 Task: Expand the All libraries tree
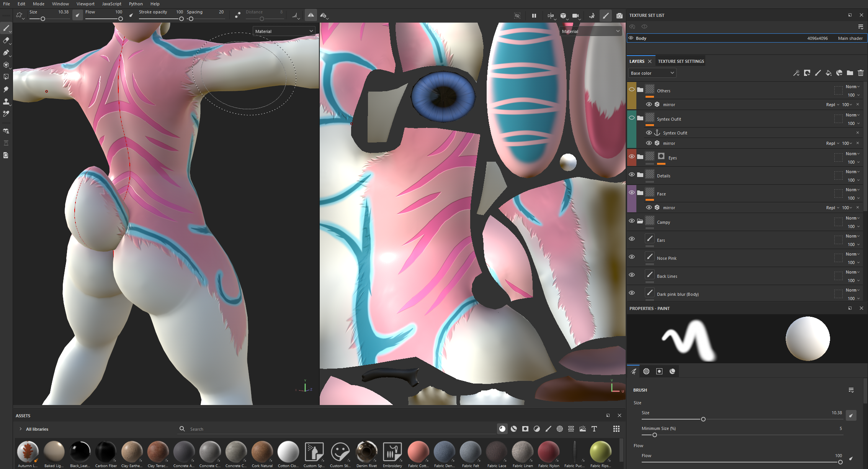(x=21, y=429)
